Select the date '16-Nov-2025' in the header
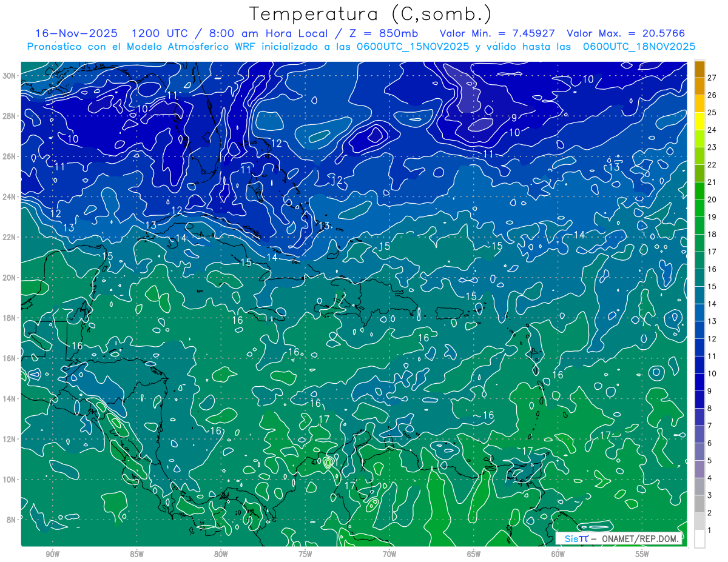Viewport: 728px width, 562px height. point(76,33)
